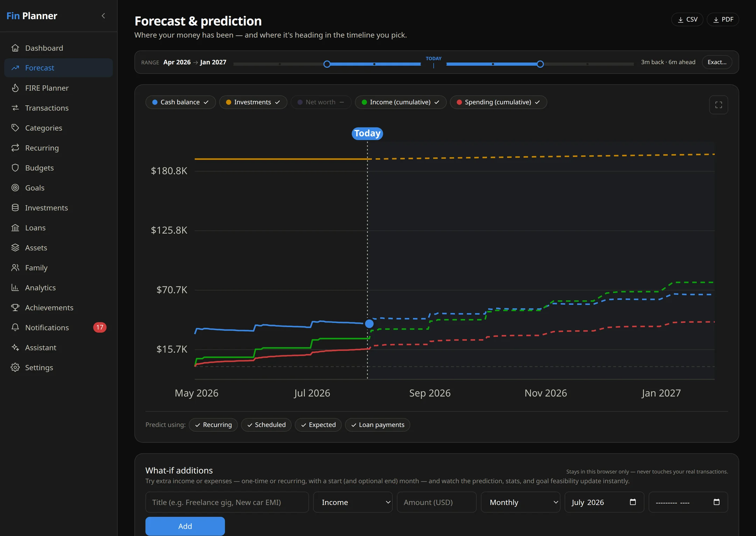Open Exact... range option
Image resolution: width=756 pixels, height=536 pixels.
coord(717,62)
